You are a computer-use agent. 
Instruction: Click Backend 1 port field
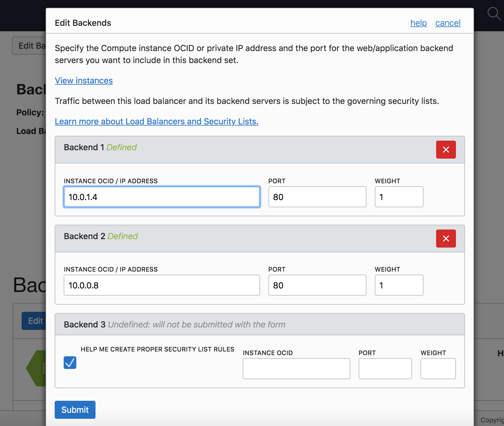pyautogui.click(x=317, y=197)
